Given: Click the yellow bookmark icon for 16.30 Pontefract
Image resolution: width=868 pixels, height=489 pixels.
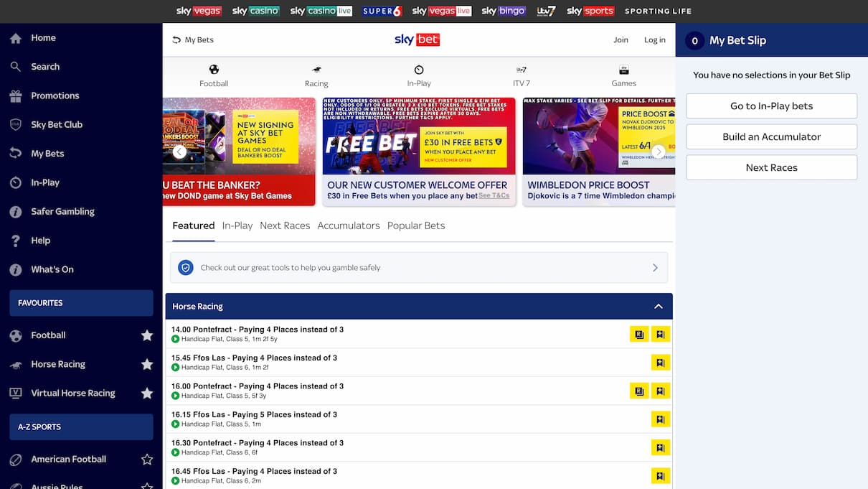Looking at the screenshot, I should tap(661, 447).
